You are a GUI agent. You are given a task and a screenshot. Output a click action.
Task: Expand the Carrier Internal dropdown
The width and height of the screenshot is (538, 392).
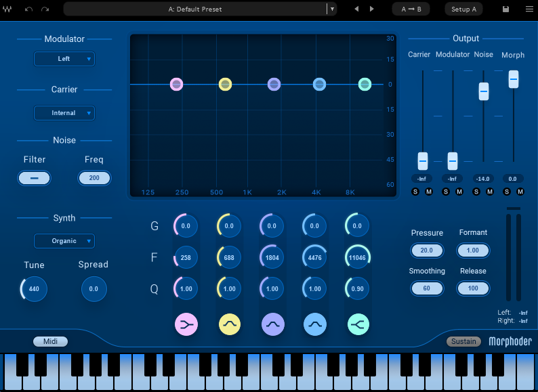click(64, 113)
